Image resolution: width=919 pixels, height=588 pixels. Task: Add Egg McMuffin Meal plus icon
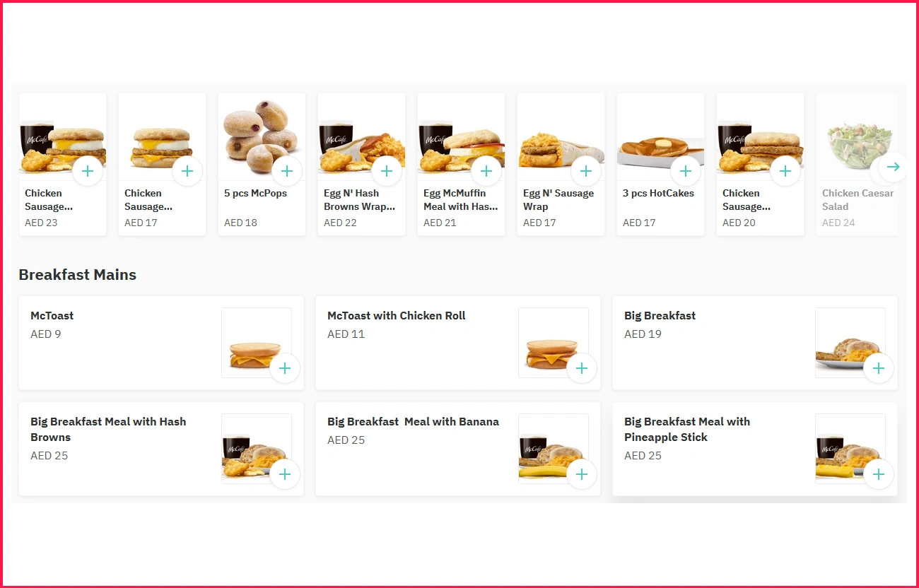tap(486, 171)
